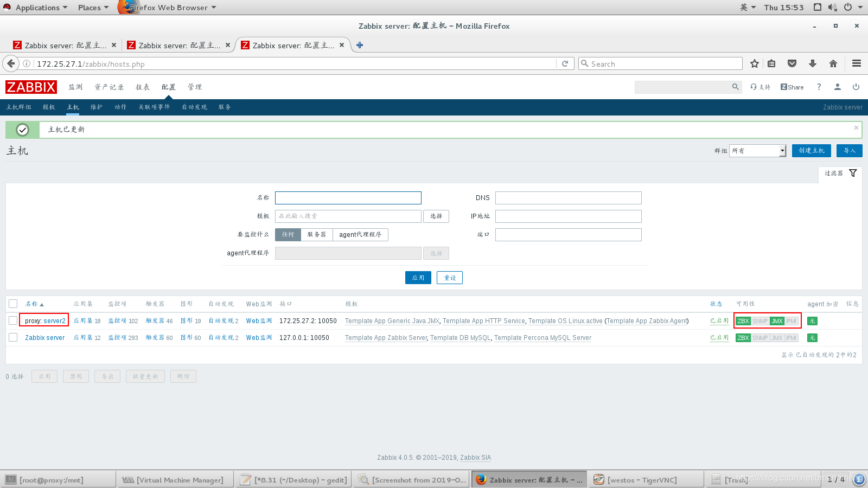868x488 pixels.
Task: Select the 任何 monitored-by option
Action: (288, 234)
